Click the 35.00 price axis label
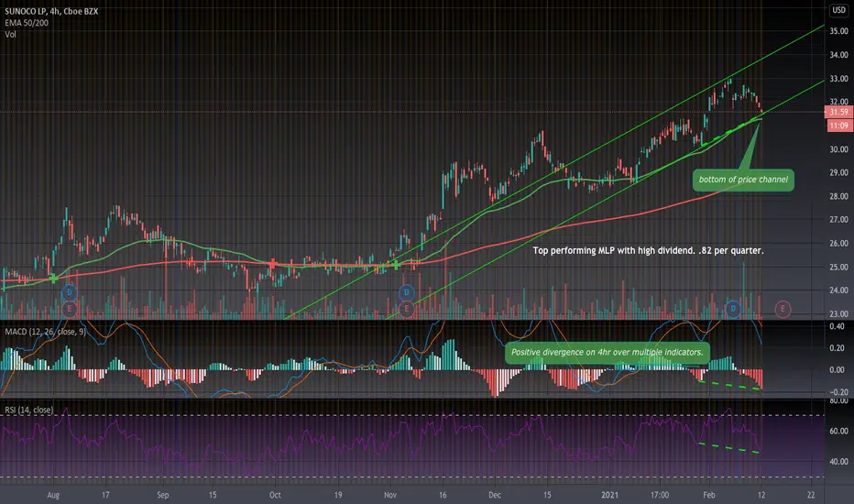This screenshot has width=854, height=504. click(x=838, y=31)
